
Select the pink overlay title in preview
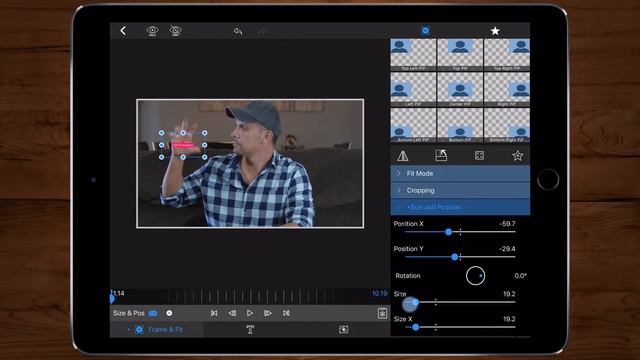pos(182,145)
